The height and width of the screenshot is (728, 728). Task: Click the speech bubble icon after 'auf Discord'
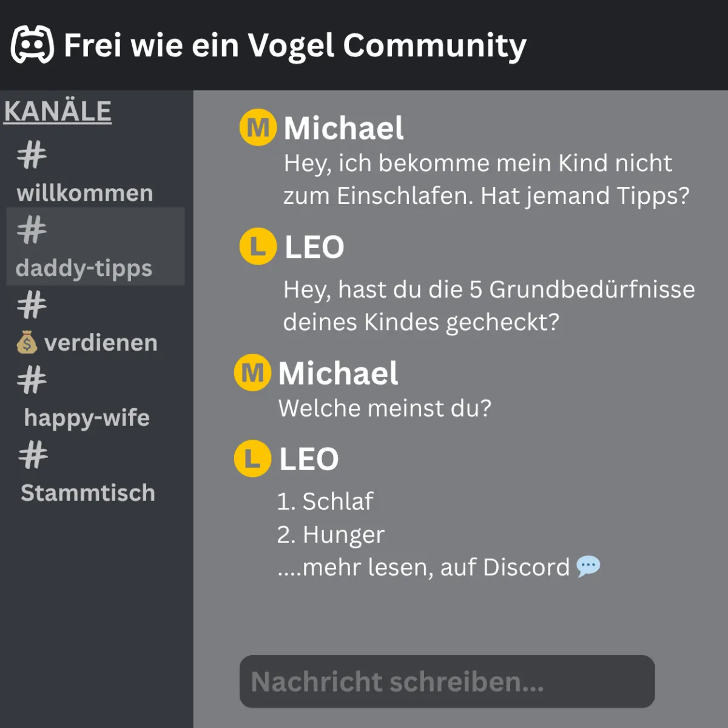[x=588, y=566]
